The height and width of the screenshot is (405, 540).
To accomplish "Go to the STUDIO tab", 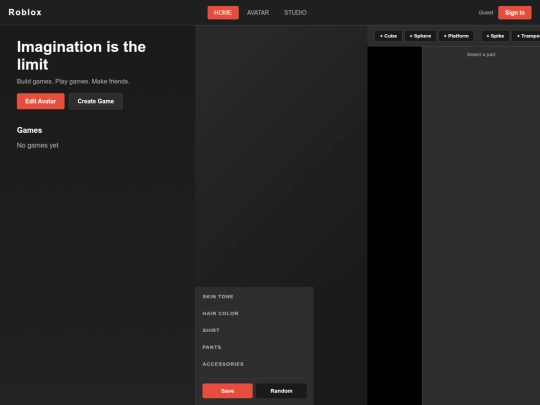I will coord(295,13).
